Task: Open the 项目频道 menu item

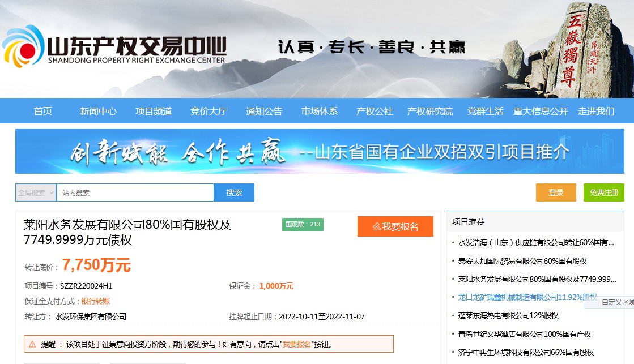Action: pyautogui.click(x=154, y=111)
